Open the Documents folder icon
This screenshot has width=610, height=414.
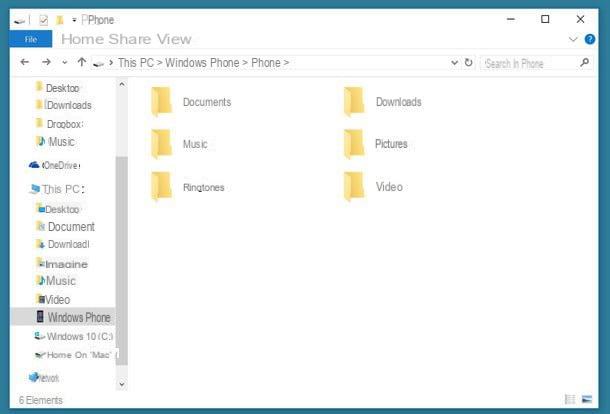pos(161,102)
